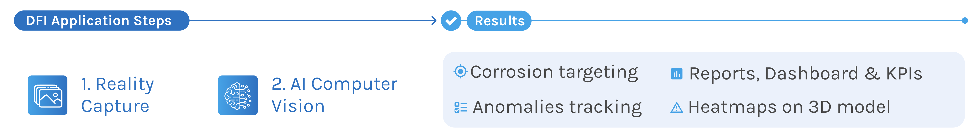Click the line right of the Results pill
Image resolution: width=980 pixels, height=138 pixels.
point(746,21)
